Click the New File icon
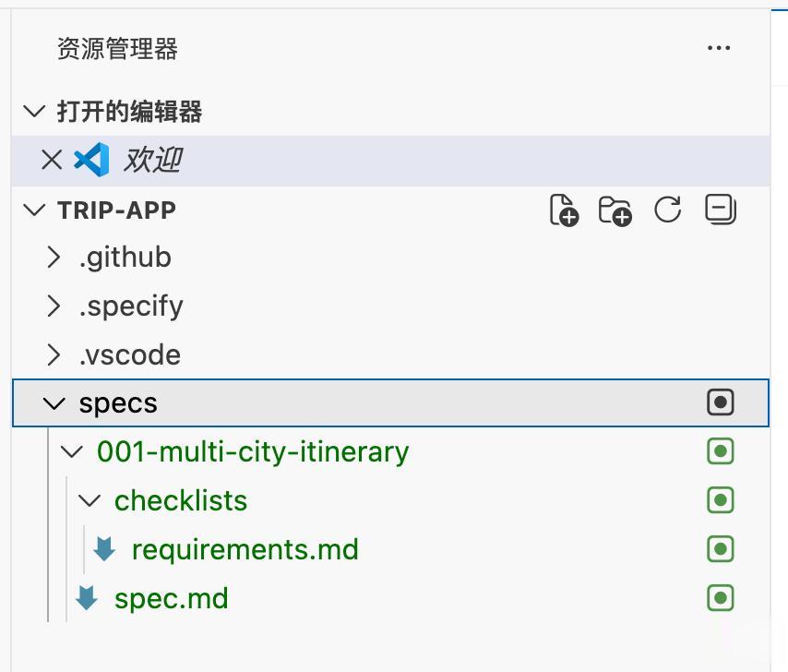 tap(564, 210)
